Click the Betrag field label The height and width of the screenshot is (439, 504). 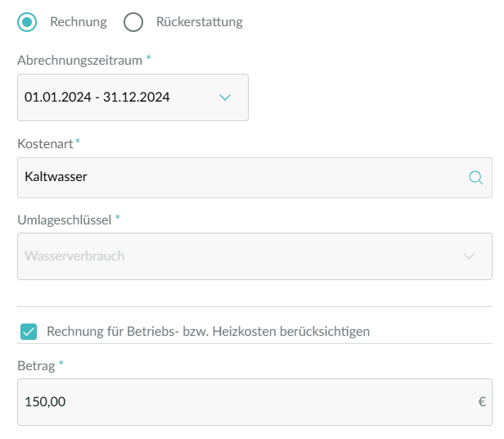tap(36, 366)
